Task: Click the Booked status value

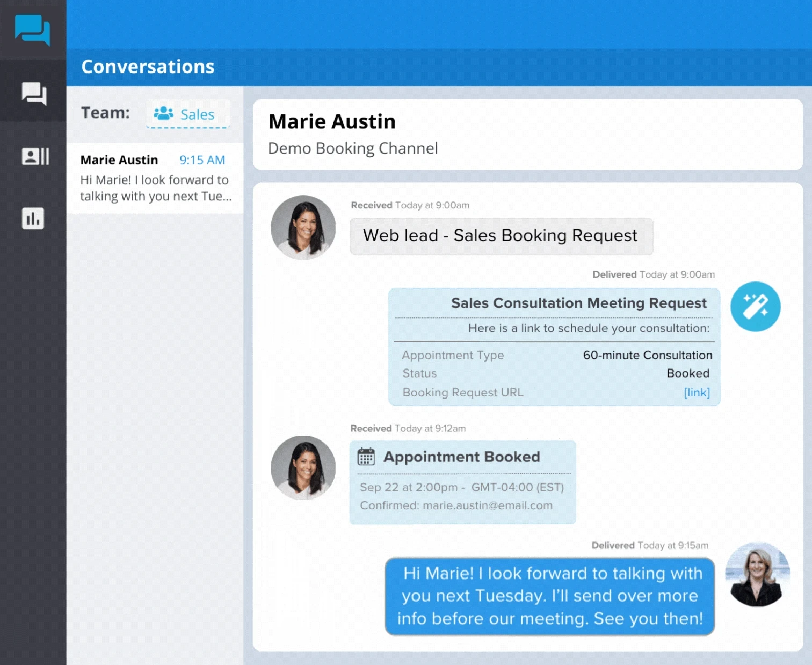Action: point(688,373)
